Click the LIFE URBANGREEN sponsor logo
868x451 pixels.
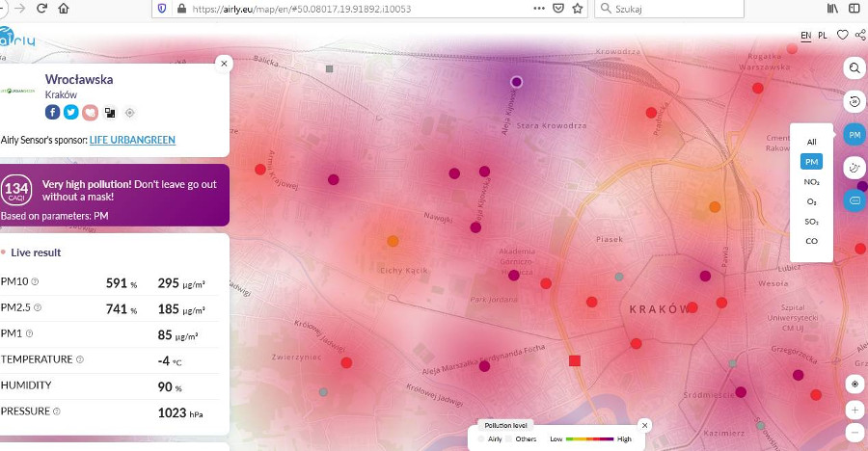(17, 91)
